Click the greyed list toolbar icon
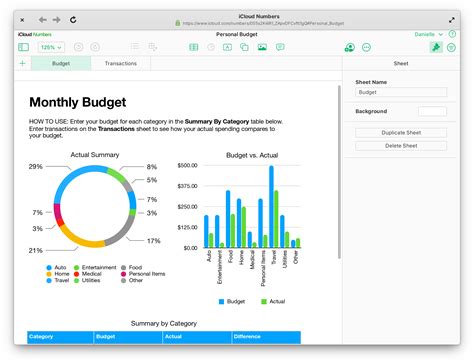The height and width of the screenshot is (362, 474). click(135, 47)
